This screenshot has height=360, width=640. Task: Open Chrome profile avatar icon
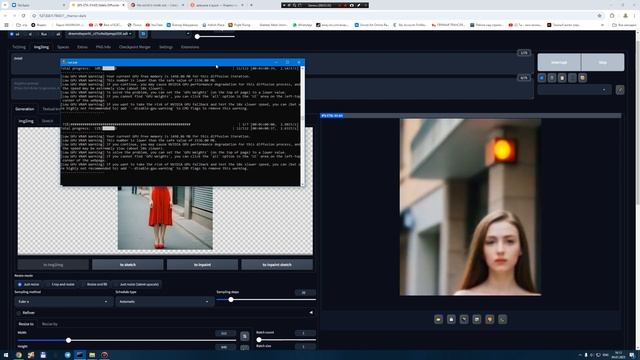point(625,16)
